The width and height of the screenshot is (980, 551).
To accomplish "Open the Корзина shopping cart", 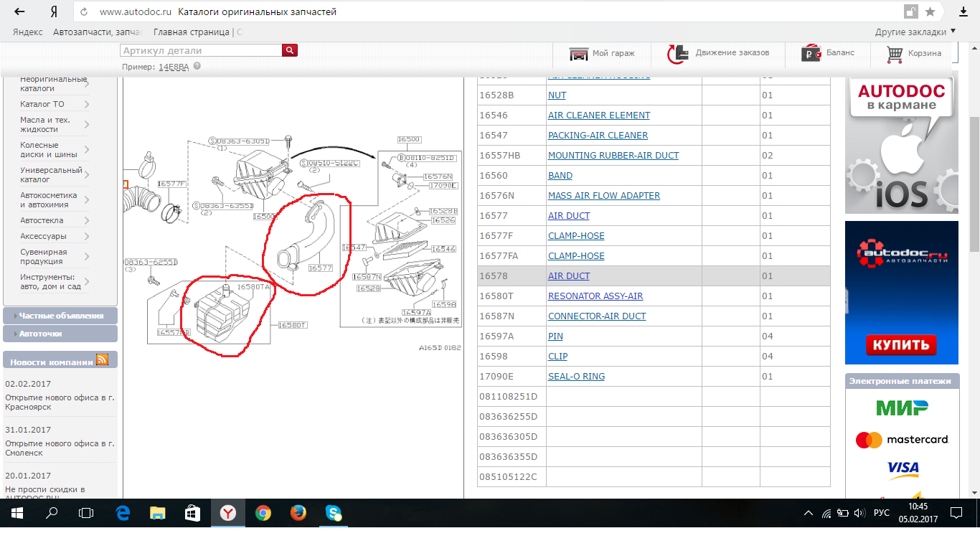I will [894, 54].
